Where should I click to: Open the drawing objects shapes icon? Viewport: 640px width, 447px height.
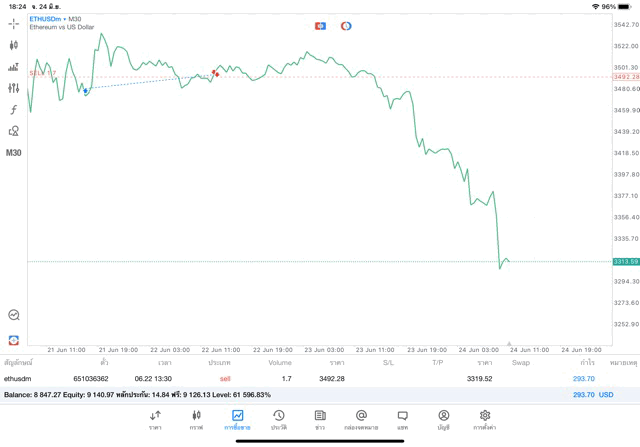coord(14,131)
